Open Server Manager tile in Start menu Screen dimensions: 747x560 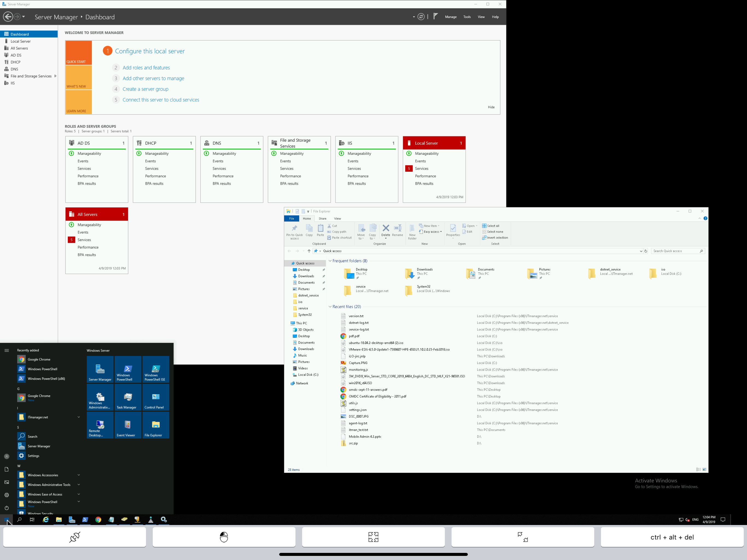[x=100, y=369]
